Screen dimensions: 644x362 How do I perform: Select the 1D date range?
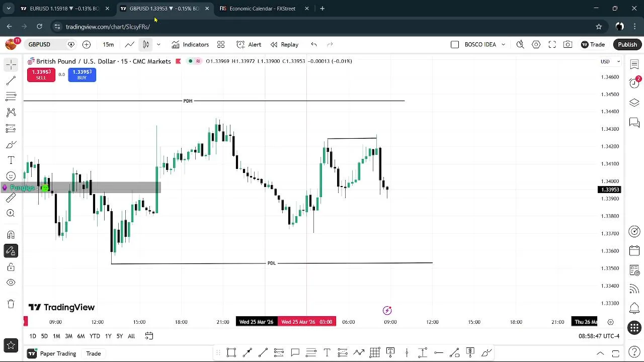point(33,336)
